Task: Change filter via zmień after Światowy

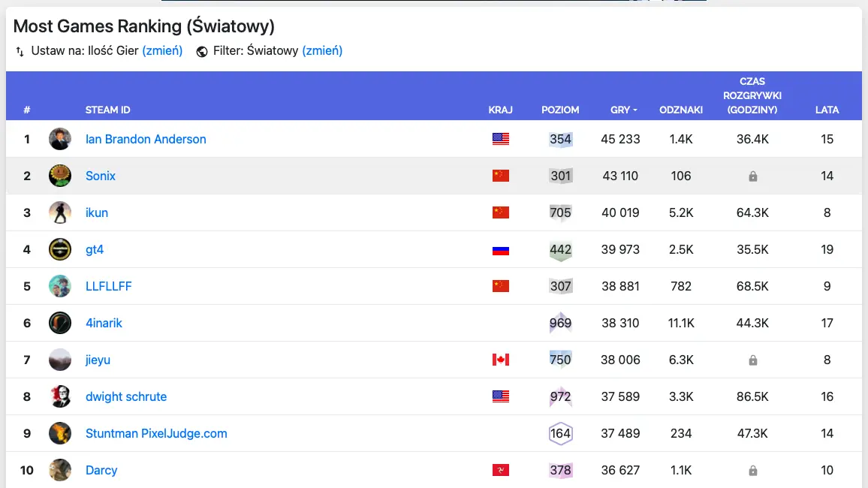Action: (x=322, y=51)
